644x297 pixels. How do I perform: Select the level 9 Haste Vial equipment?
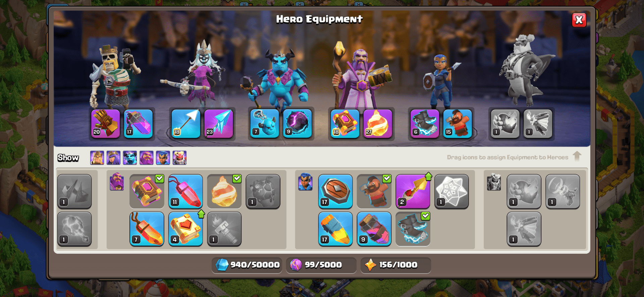coord(374,229)
